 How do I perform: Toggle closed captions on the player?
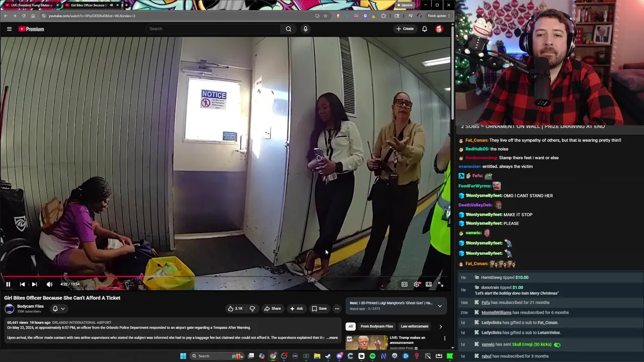click(x=404, y=285)
